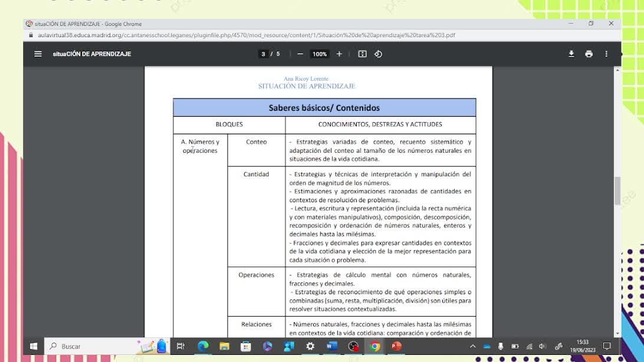This screenshot has width=644, height=362.
Task: Rotate the PDF counterclockwise
Action: (x=378, y=54)
